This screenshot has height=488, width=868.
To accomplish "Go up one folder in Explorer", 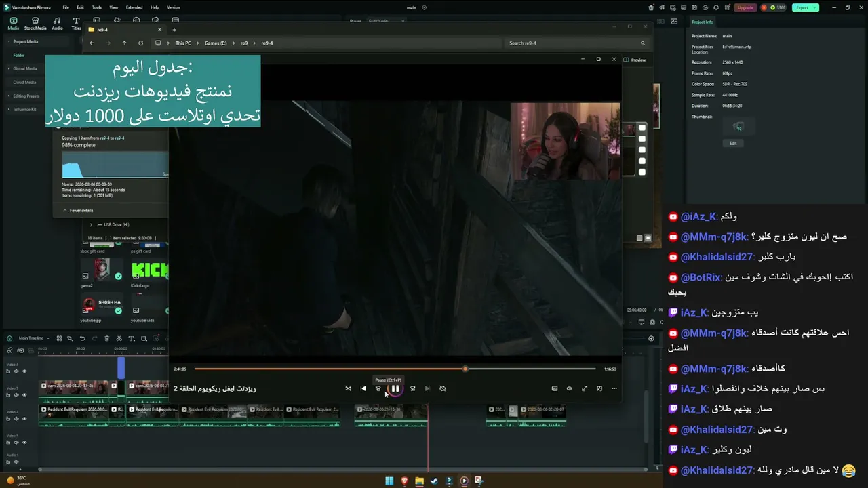I will pos(124,43).
